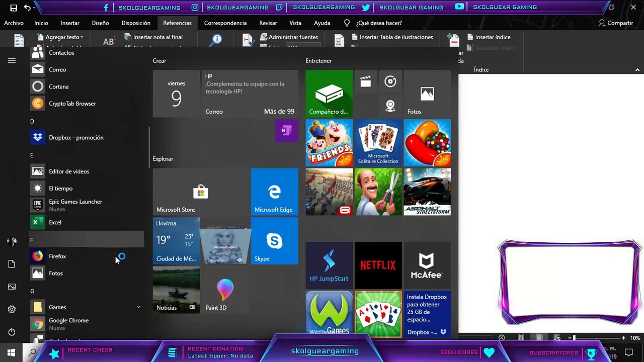Screen dimensions: 644x362
Task: Switch to the Inicio tab
Action: (x=41, y=23)
